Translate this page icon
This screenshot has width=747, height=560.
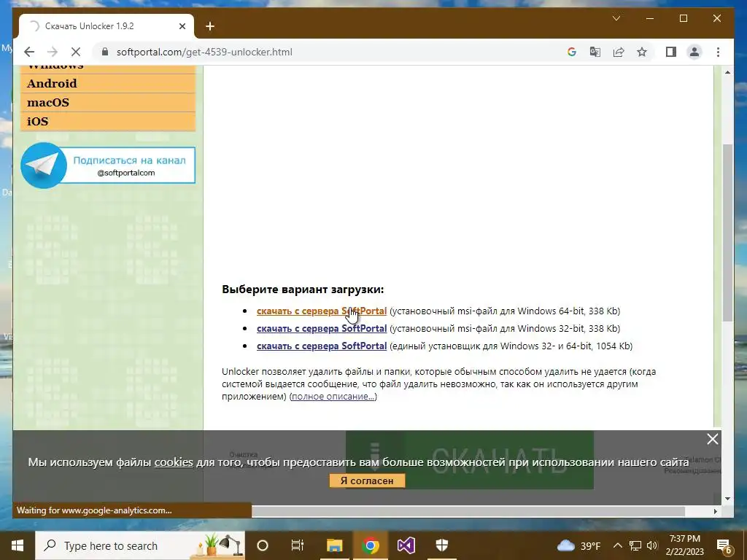point(595,52)
